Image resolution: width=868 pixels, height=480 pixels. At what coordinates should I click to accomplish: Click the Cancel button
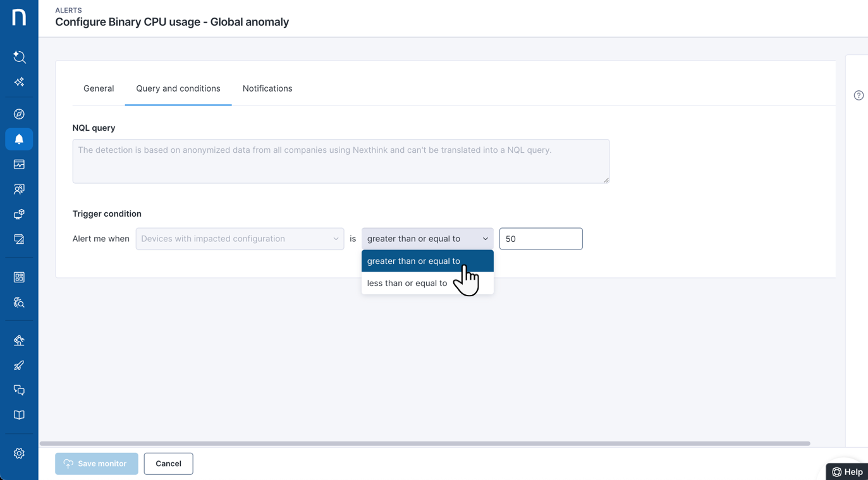168,464
